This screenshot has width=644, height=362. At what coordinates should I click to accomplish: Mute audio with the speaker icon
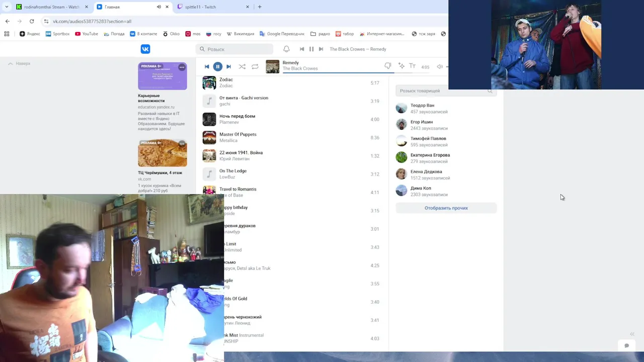(x=440, y=66)
